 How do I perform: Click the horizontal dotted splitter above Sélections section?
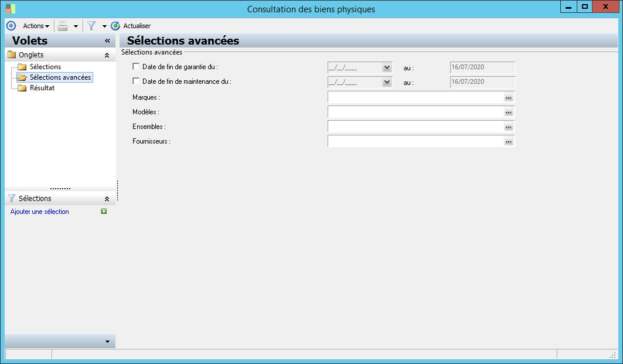pyautogui.click(x=60, y=189)
